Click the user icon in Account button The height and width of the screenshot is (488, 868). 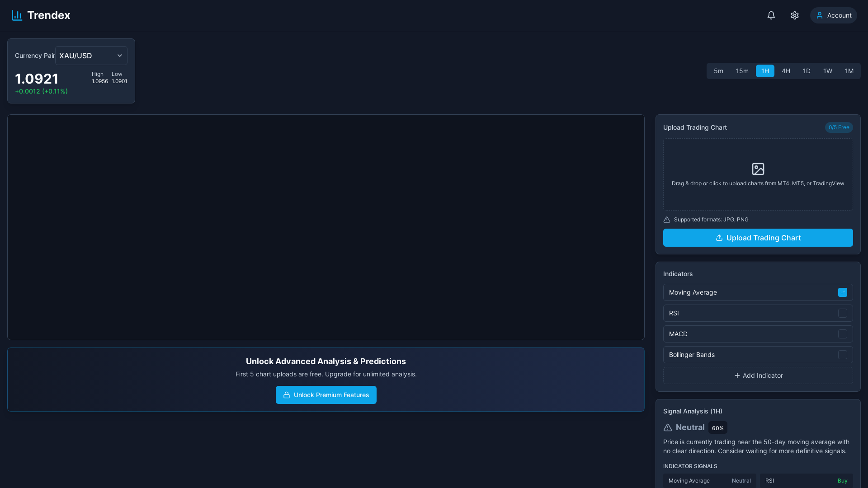click(x=819, y=15)
